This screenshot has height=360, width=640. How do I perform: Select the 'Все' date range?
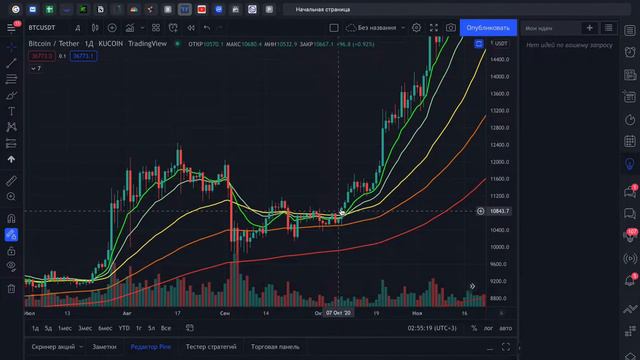coord(166,328)
